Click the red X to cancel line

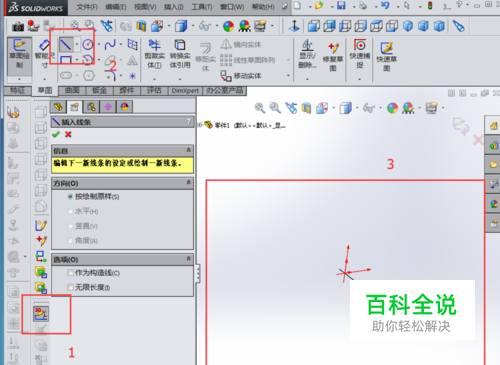[x=68, y=134]
